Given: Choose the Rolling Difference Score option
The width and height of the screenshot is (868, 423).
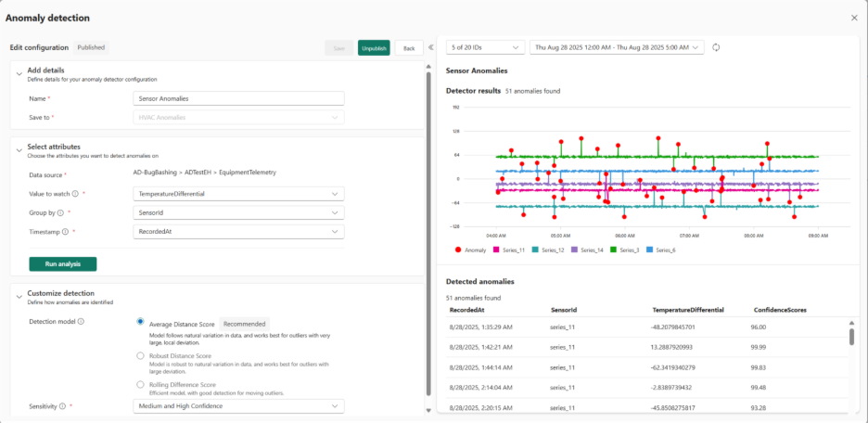Looking at the screenshot, I should 140,383.
